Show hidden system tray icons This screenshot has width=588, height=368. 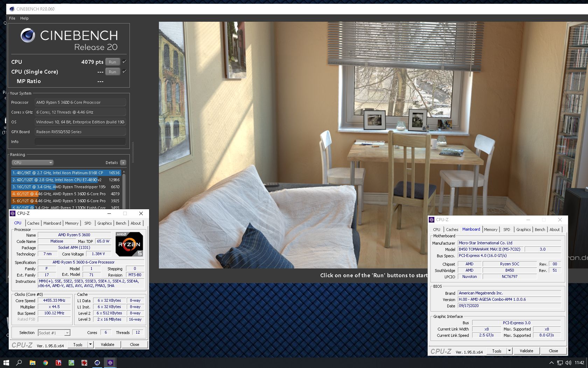pos(551,363)
